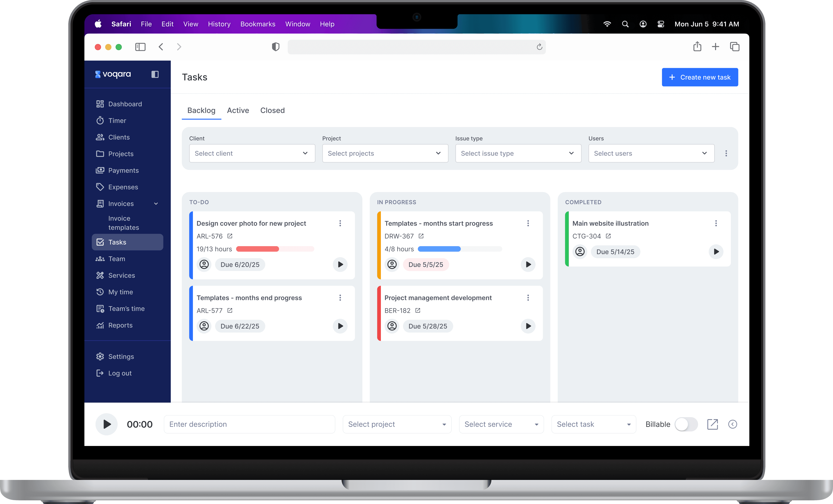Click the collapse arrow icon in timer bar
This screenshot has height=504, width=833.
[732, 424]
